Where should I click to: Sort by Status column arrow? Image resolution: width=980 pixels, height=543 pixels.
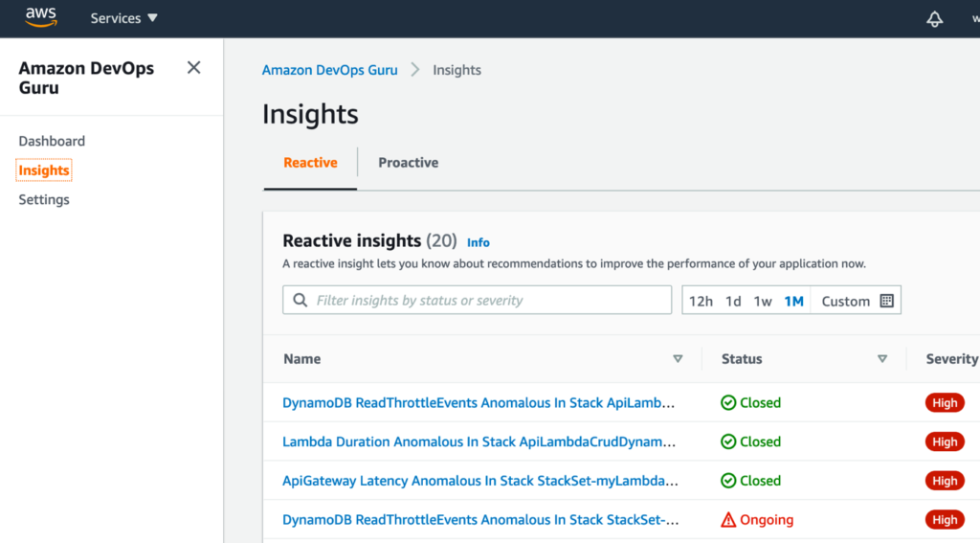(881, 359)
